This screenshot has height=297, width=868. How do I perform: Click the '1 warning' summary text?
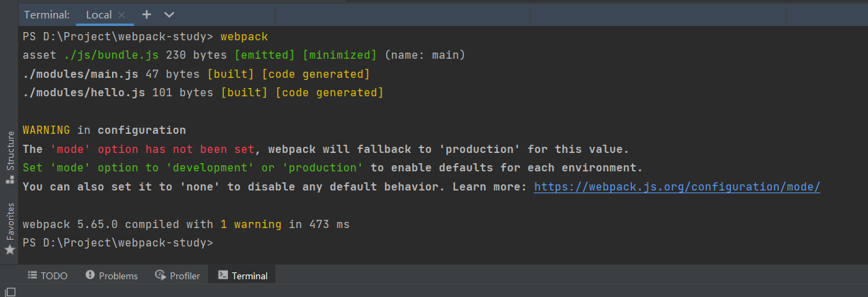[251, 224]
